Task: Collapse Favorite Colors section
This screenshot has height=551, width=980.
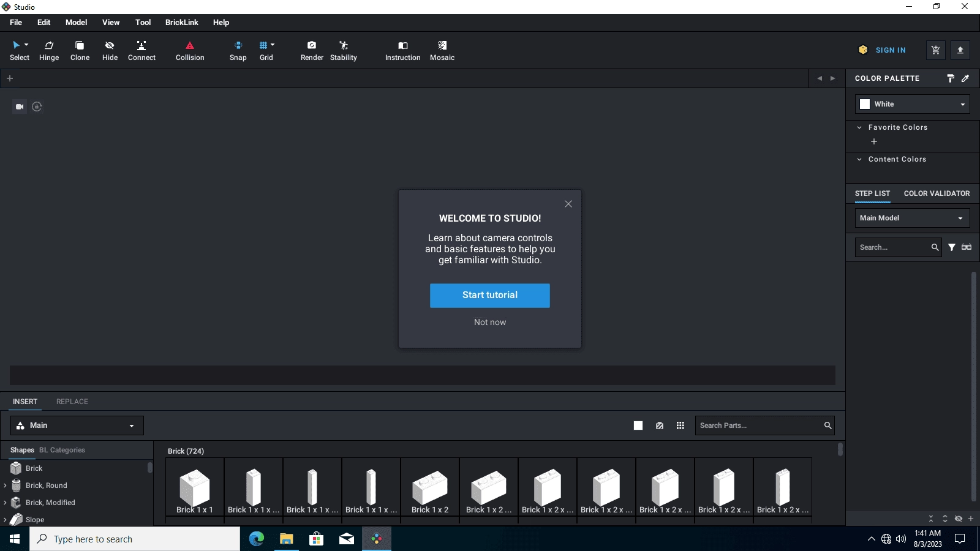Action: click(859, 127)
